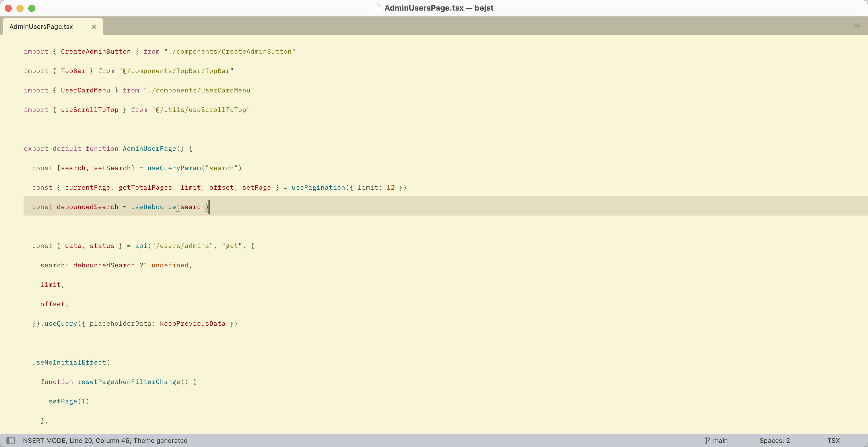868x447 pixels.
Task: Add a new tab with plus icon
Action: click(858, 26)
